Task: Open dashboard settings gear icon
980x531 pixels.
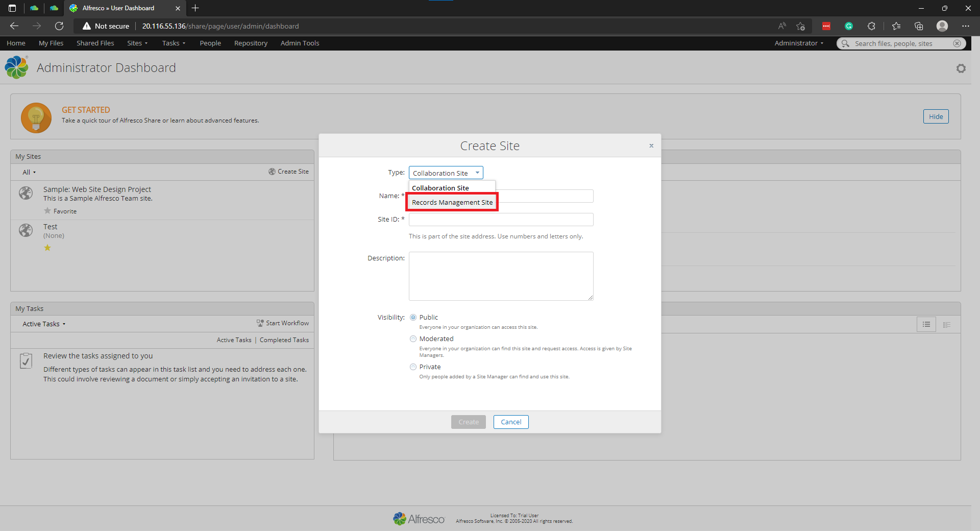Action: [x=961, y=68]
